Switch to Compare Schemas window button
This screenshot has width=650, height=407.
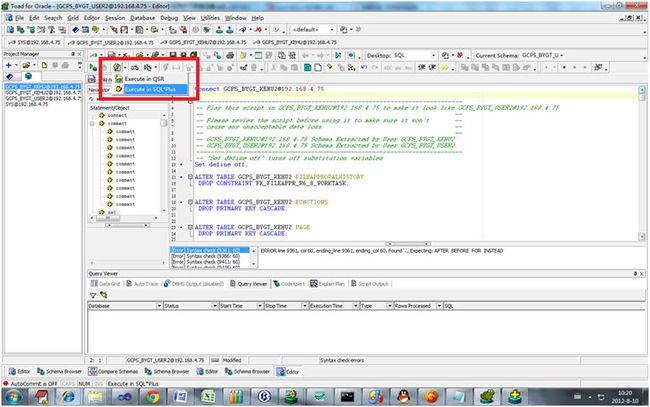click(113, 371)
